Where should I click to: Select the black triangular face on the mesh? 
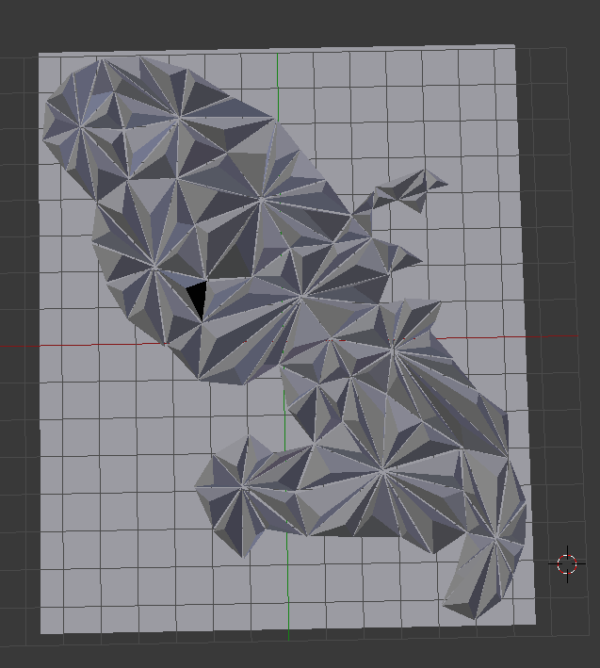[x=198, y=297]
